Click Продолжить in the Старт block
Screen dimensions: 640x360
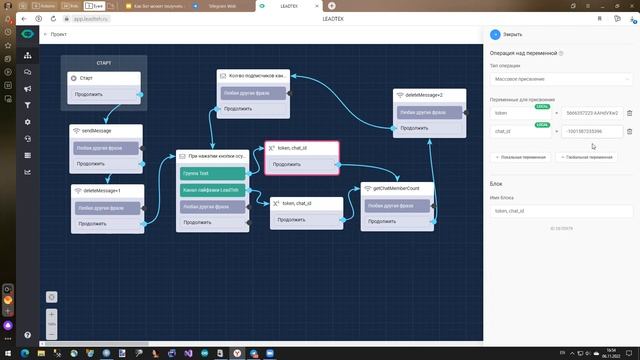pyautogui.click(x=104, y=94)
